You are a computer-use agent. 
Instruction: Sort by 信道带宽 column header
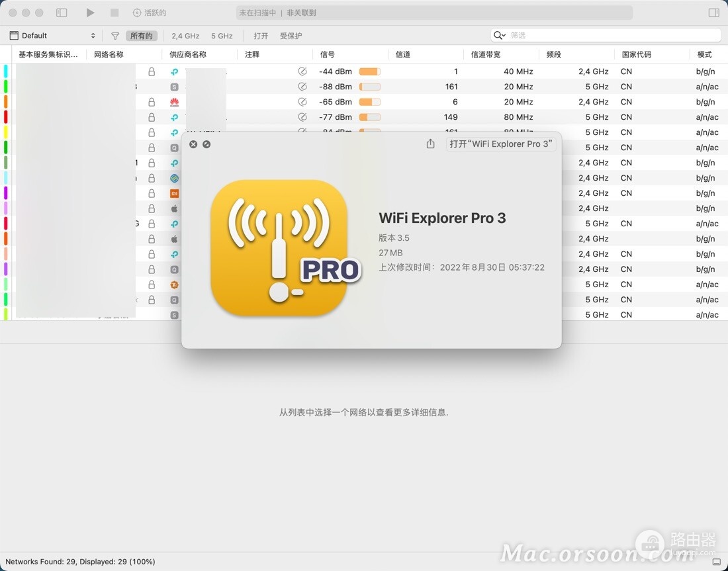(486, 54)
